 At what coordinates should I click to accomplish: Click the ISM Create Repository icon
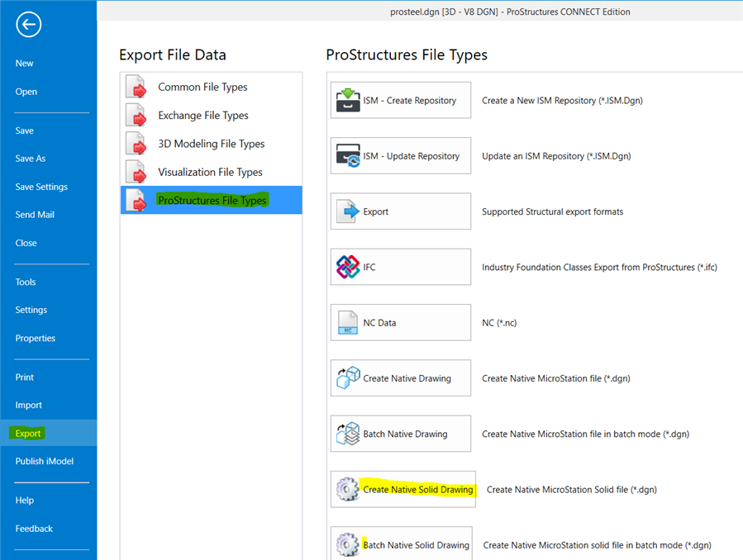point(348,101)
